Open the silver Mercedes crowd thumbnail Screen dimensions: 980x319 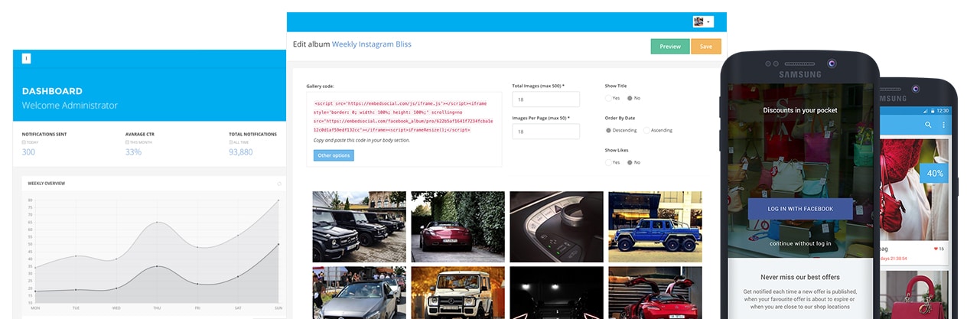[x=359, y=292]
